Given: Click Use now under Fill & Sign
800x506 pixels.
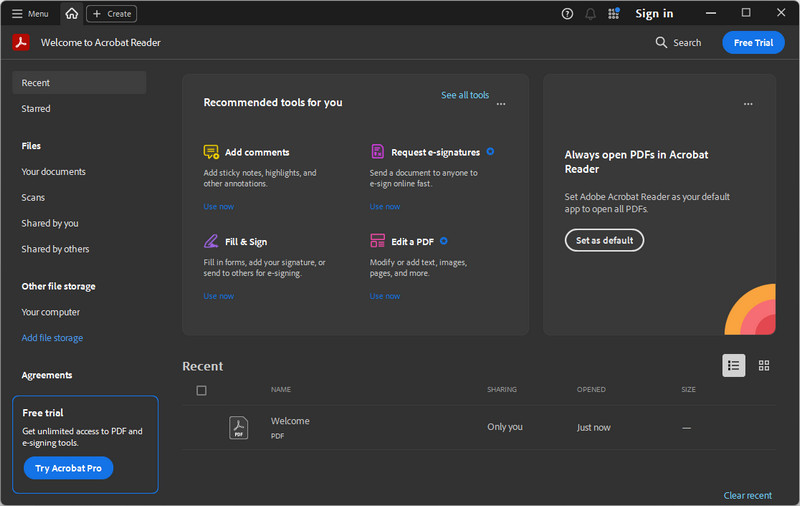Looking at the screenshot, I should click(219, 296).
